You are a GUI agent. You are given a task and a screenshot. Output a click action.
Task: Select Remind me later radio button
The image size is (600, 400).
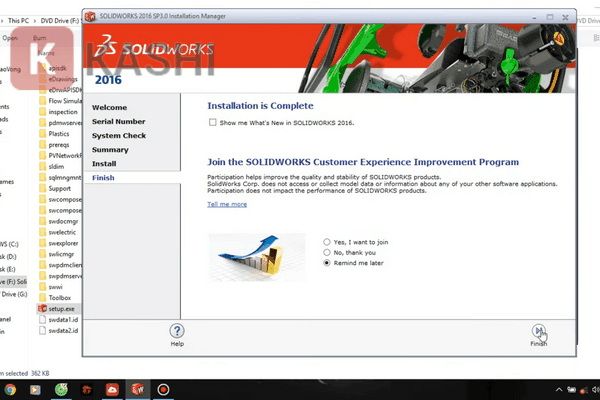pos(326,263)
